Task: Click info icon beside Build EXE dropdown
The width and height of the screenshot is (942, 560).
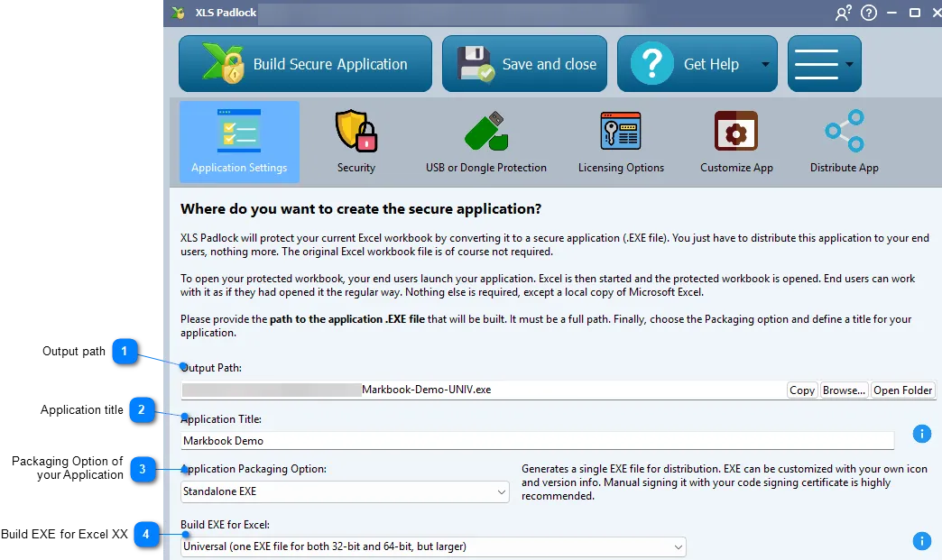Action: [921, 541]
